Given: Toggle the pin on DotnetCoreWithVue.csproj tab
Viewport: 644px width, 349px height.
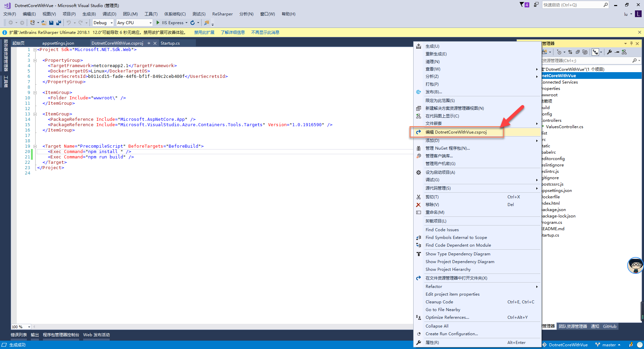Looking at the screenshot, I should tap(149, 43).
